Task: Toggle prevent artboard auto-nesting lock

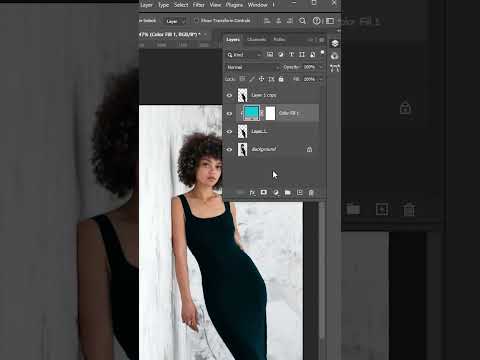Action: pyautogui.click(x=271, y=79)
